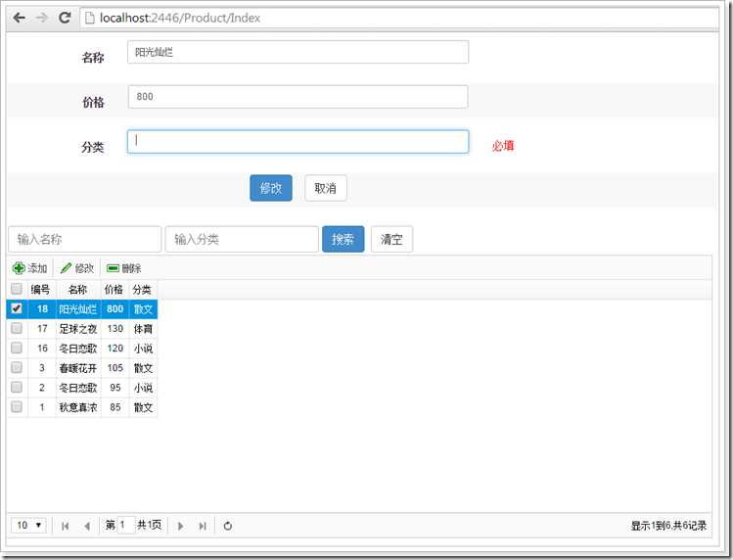
Task: Click the 清空 button
Action: [x=391, y=240]
